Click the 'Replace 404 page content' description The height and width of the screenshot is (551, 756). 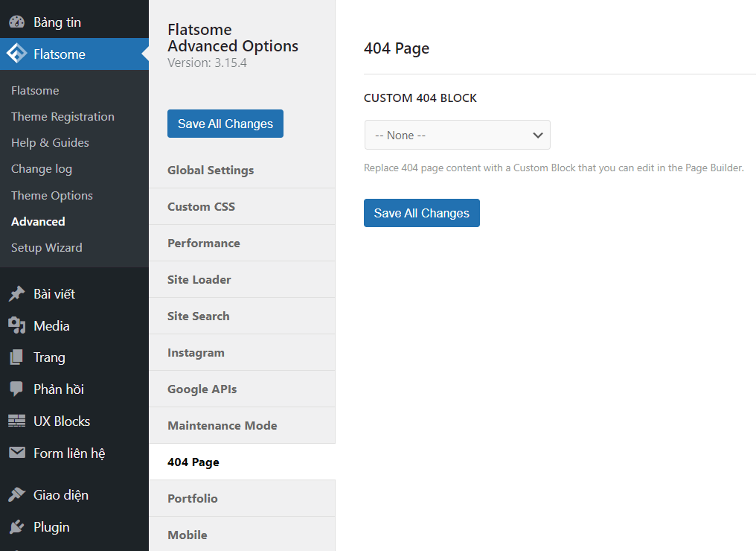(554, 168)
